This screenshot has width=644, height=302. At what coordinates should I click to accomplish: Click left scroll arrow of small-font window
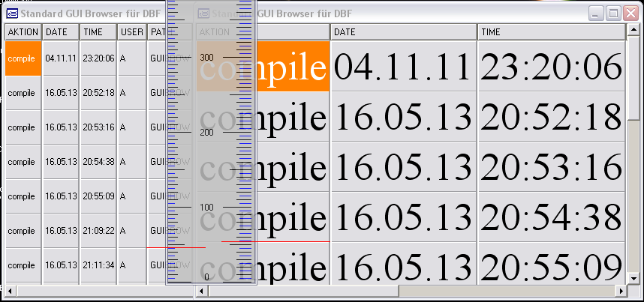[11, 291]
